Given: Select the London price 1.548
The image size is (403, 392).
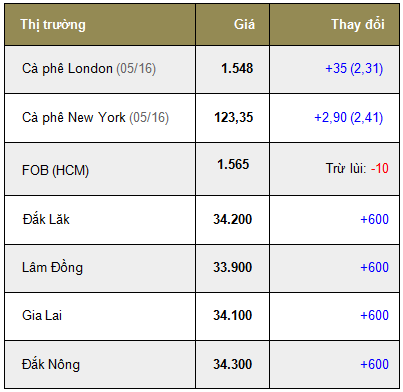Looking at the screenshot, I should [237, 68].
